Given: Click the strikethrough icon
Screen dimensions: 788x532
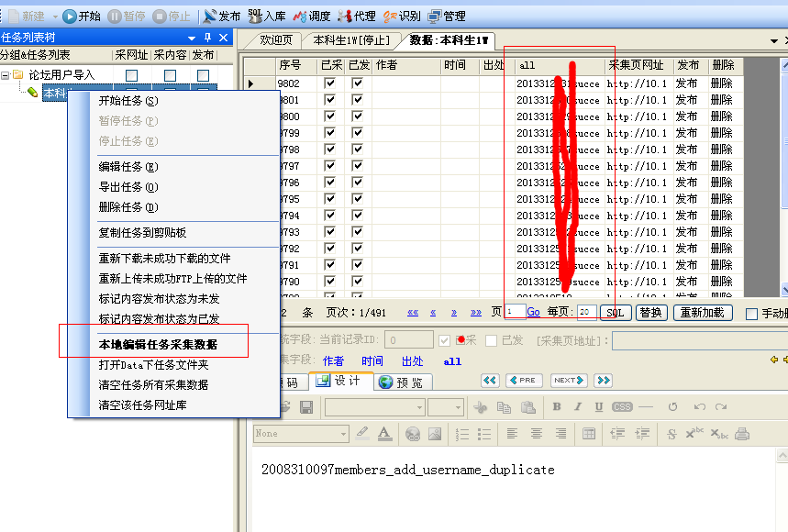Looking at the screenshot, I should coord(671,434).
